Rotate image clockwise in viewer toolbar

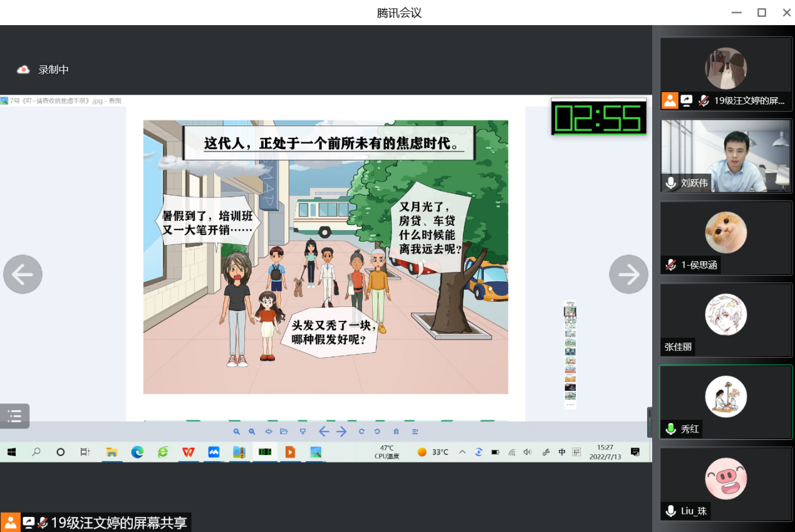[x=361, y=432]
